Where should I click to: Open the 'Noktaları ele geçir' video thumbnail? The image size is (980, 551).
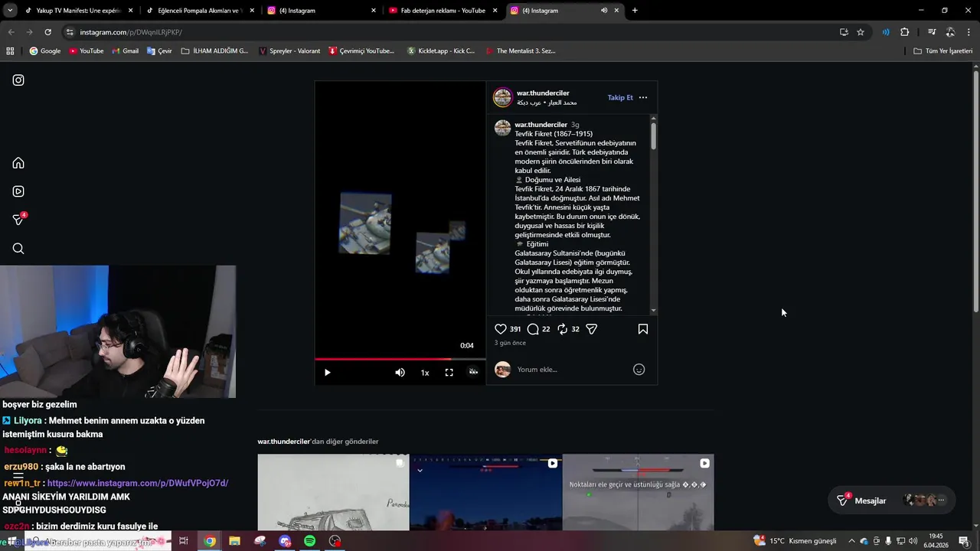[x=638, y=492]
